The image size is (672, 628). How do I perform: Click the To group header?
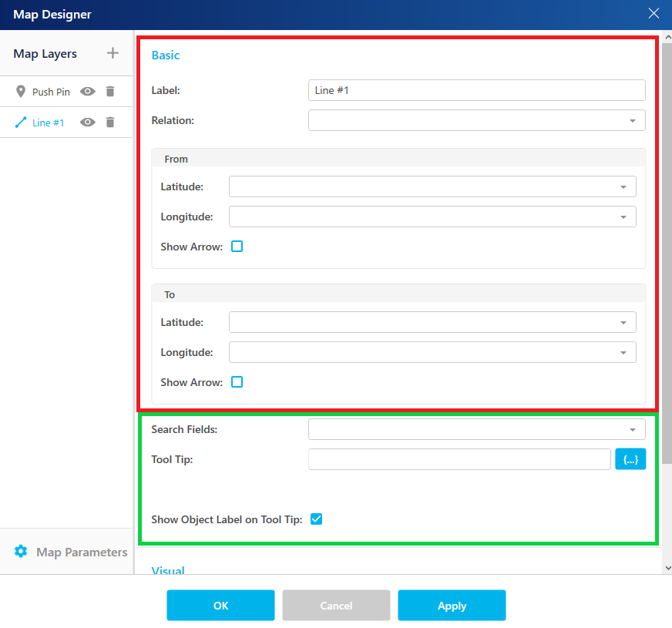pos(398,294)
